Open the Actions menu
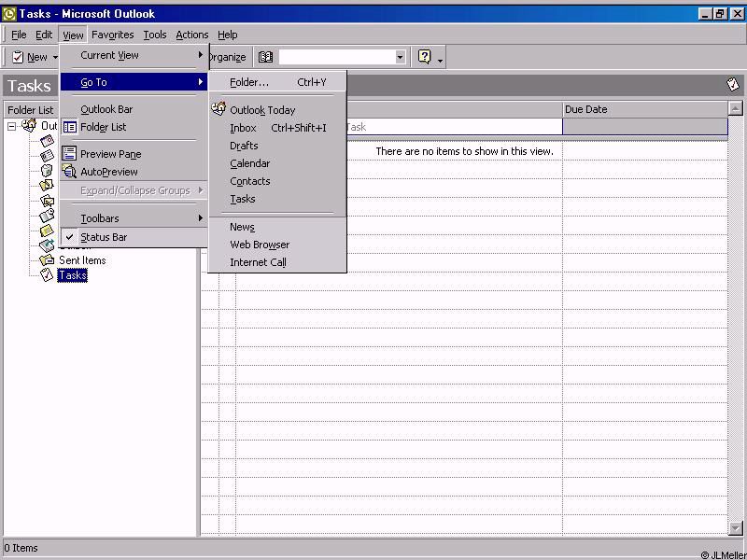747x560 pixels. tap(191, 35)
